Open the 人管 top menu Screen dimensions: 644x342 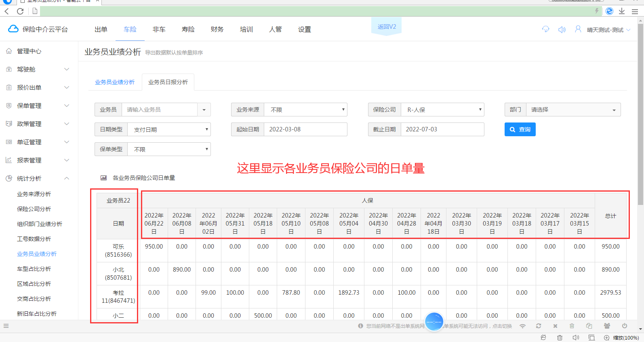click(276, 30)
